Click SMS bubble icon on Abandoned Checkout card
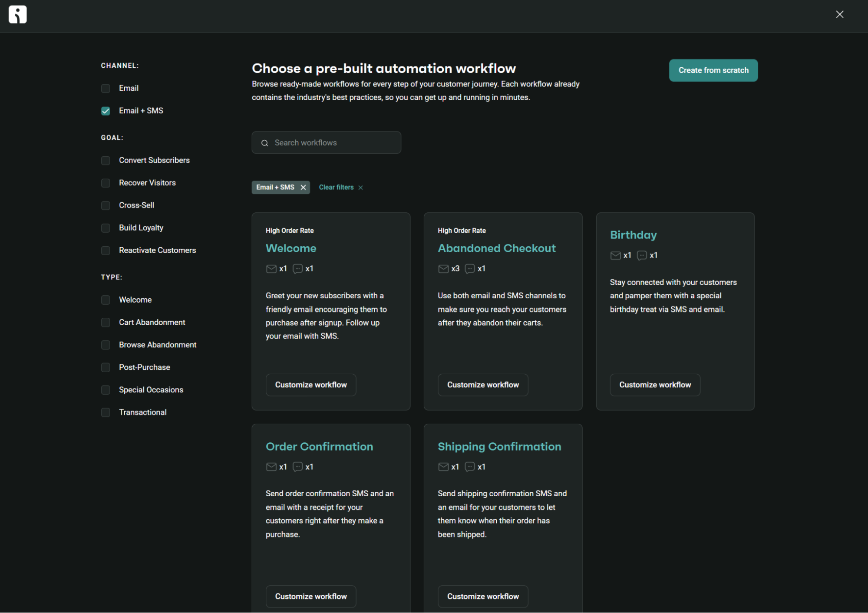This screenshot has width=868, height=613. [x=469, y=269]
